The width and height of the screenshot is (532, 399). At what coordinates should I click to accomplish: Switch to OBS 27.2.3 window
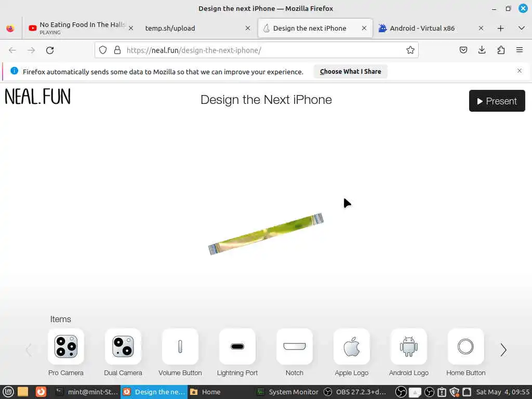point(354,392)
